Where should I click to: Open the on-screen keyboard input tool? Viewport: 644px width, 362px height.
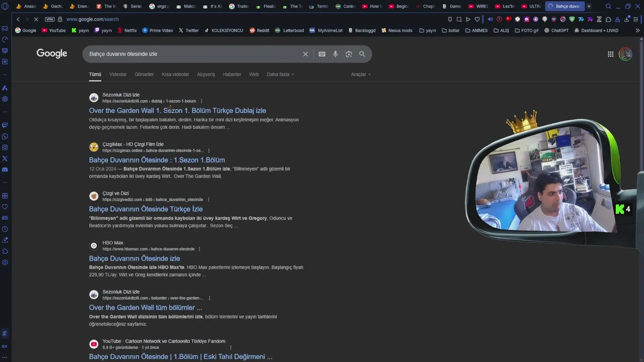coord(322,54)
